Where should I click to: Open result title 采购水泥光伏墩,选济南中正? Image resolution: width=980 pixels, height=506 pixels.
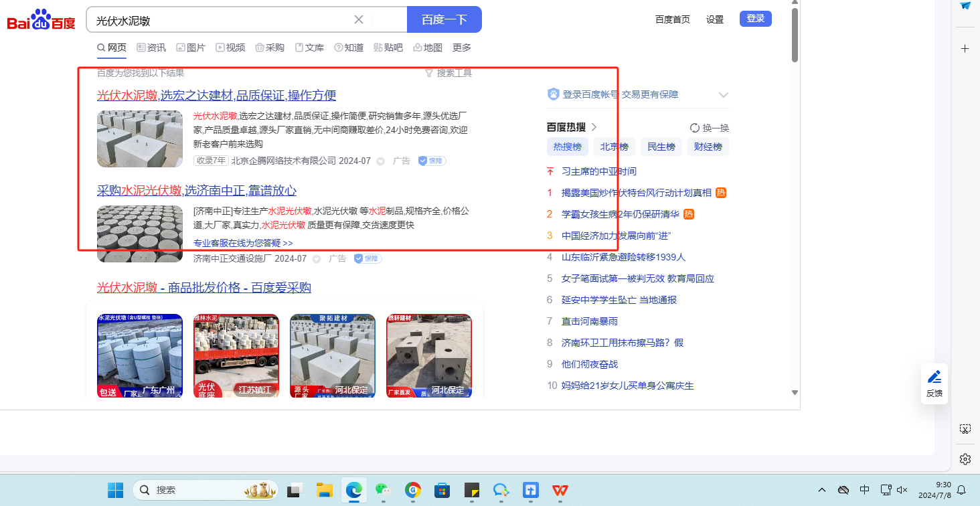point(197,191)
